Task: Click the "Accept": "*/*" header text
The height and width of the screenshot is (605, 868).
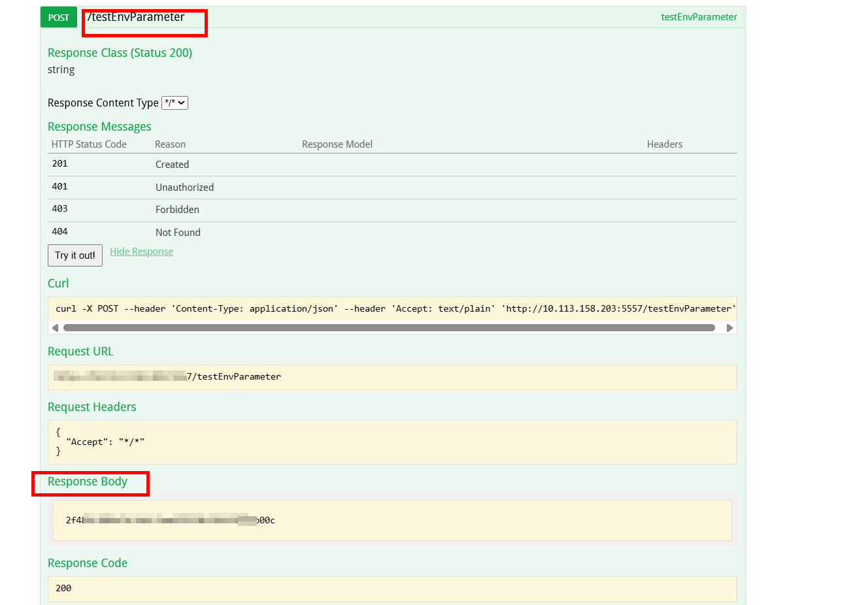Action: coord(105,442)
